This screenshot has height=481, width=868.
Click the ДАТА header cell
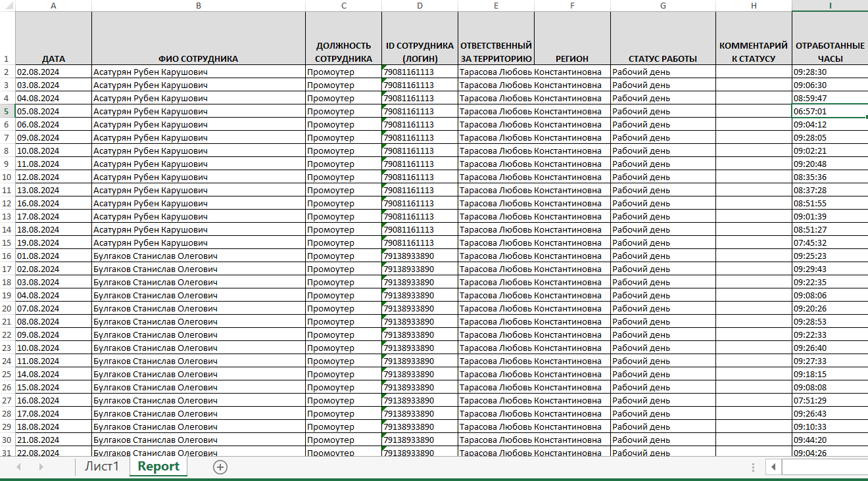[53, 38]
